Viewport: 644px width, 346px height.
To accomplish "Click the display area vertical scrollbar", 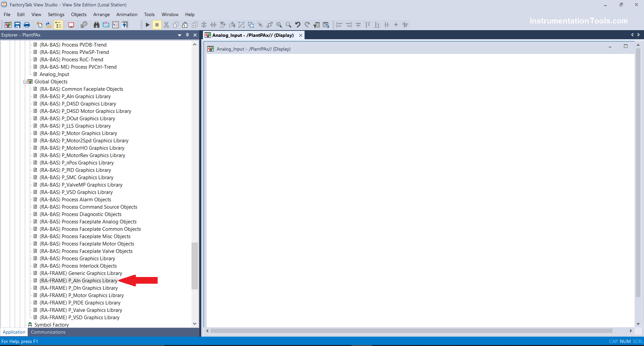I will click(x=638, y=172).
